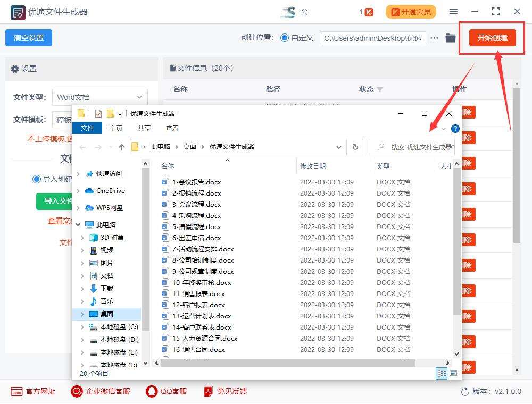
Task: Expand the 下载 tree node
Action: [x=82, y=289]
